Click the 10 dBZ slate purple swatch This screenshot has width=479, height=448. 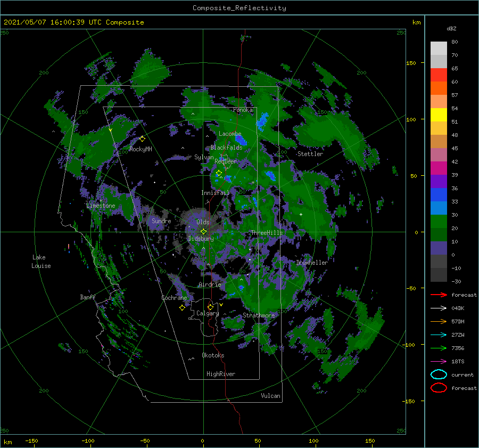439,248
